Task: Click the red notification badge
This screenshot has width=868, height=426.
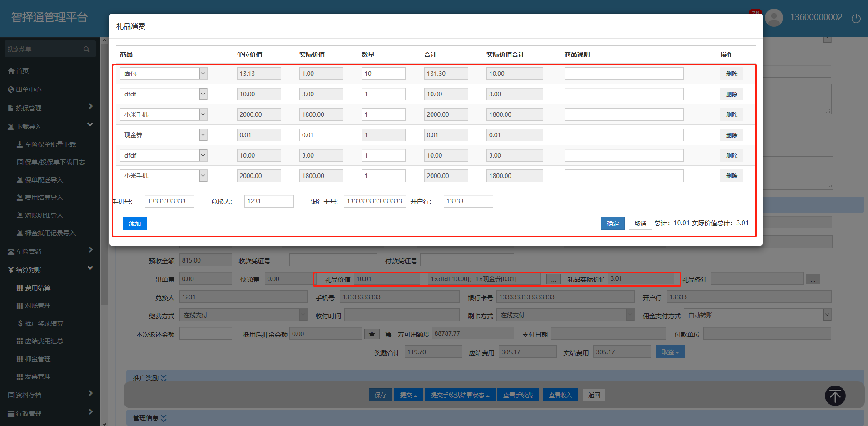Action: pos(755,12)
